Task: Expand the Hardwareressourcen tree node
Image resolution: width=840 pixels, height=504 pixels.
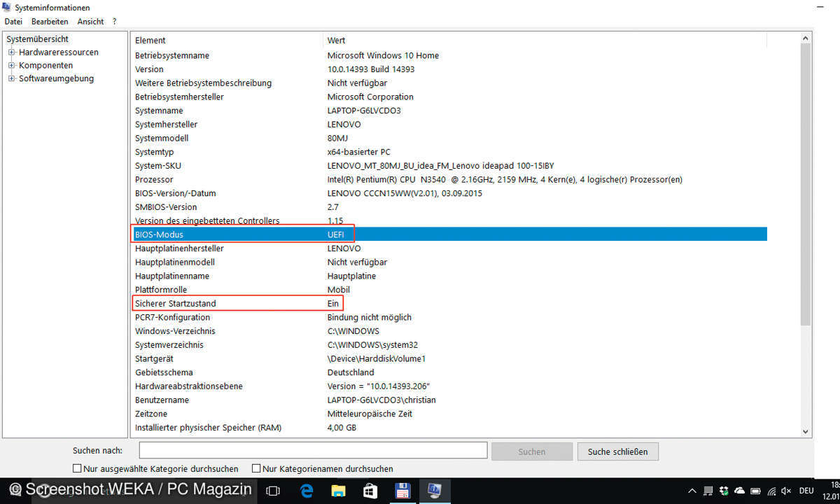Action: tap(11, 52)
